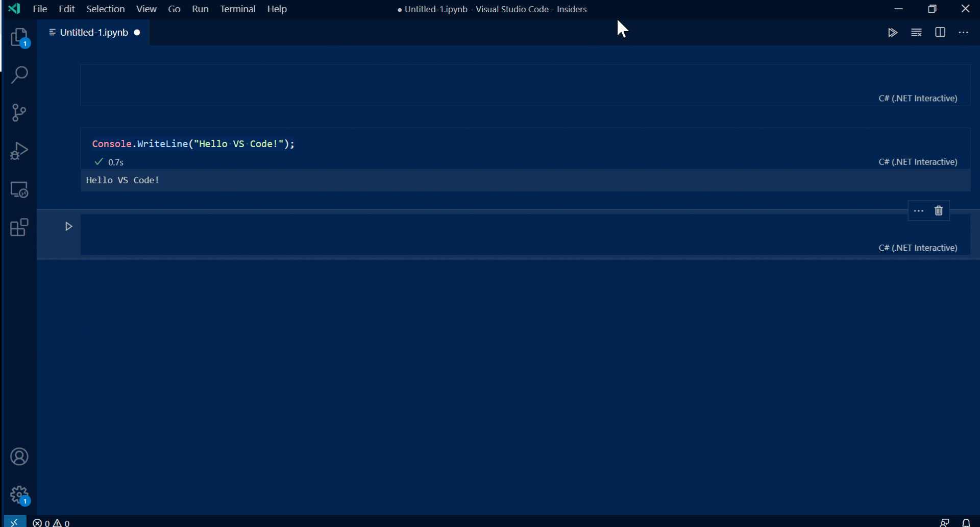Image resolution: width=980 pixels, height=527 pixels.
Task: Open More cell actions ellipsis
Action: point(919,211)
